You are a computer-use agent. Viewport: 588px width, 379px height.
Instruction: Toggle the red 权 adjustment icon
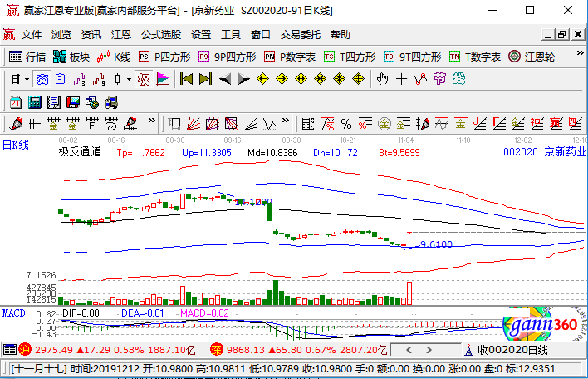(144, 80)
